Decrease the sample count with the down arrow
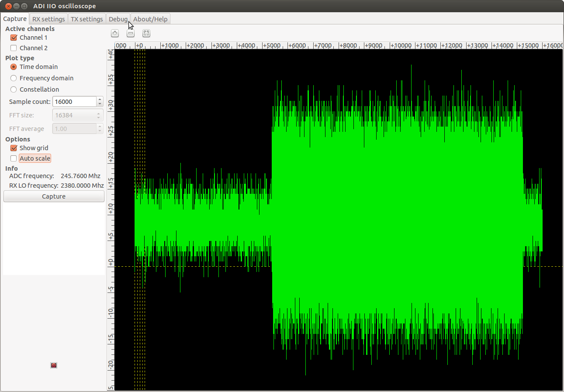 coord(100,104)
